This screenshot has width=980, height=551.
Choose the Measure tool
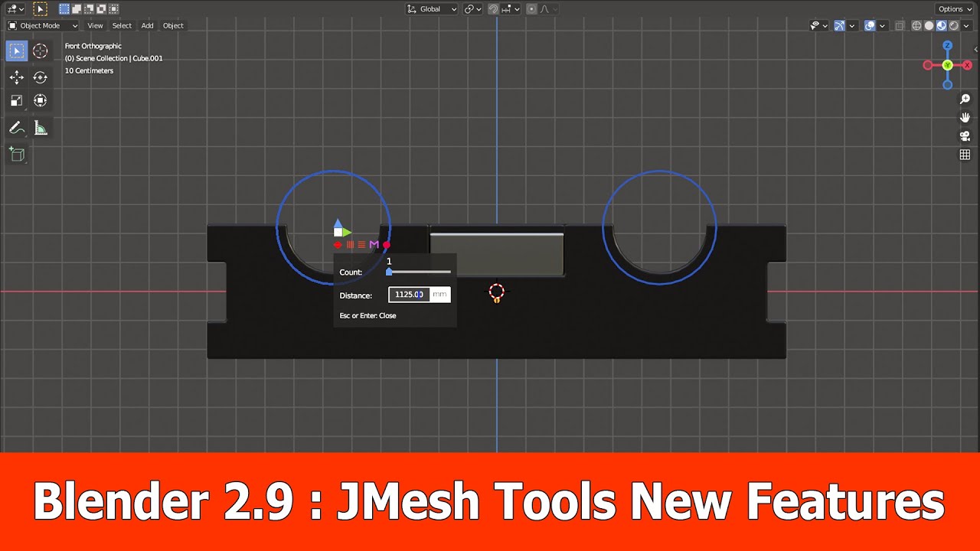[x=40, y=128]
